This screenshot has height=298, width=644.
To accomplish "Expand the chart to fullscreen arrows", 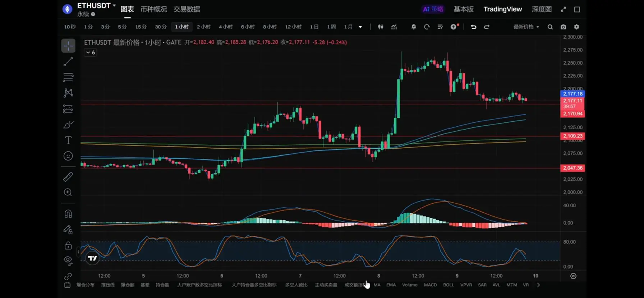I will click(x=563, y=9).
